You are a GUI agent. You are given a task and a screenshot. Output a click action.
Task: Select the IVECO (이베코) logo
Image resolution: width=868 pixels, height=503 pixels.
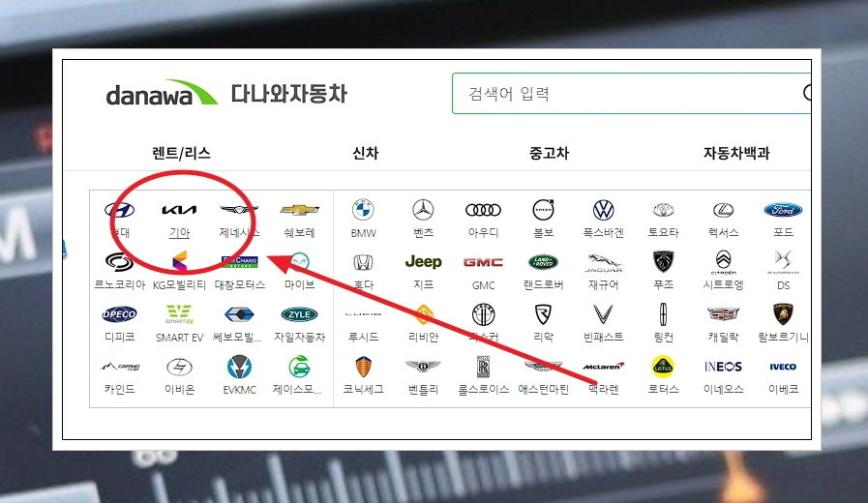(783, 367)
